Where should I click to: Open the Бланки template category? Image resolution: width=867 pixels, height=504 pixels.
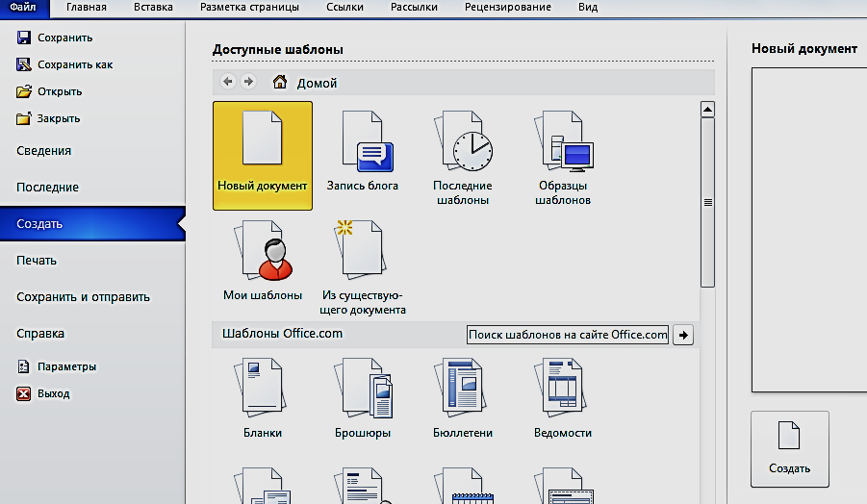(x=263, y=398)
